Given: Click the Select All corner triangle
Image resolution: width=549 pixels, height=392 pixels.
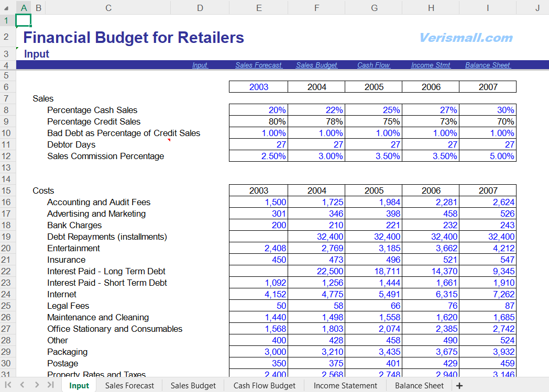Looking at the screenshot, I should pyautogui.click(x=6, y=8).
